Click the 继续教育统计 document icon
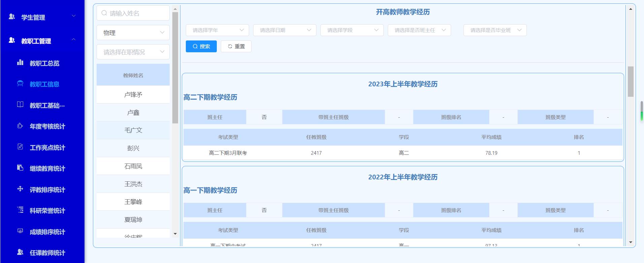 coord(20,168)
